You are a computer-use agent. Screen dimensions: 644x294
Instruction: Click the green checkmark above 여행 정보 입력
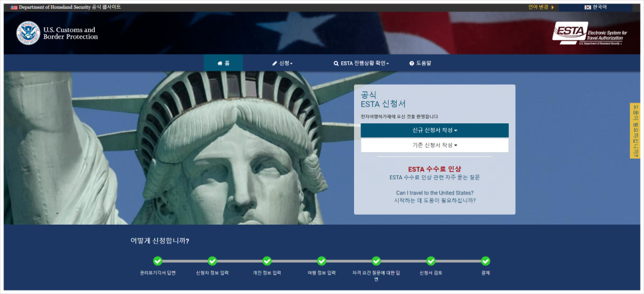(321, 261)
